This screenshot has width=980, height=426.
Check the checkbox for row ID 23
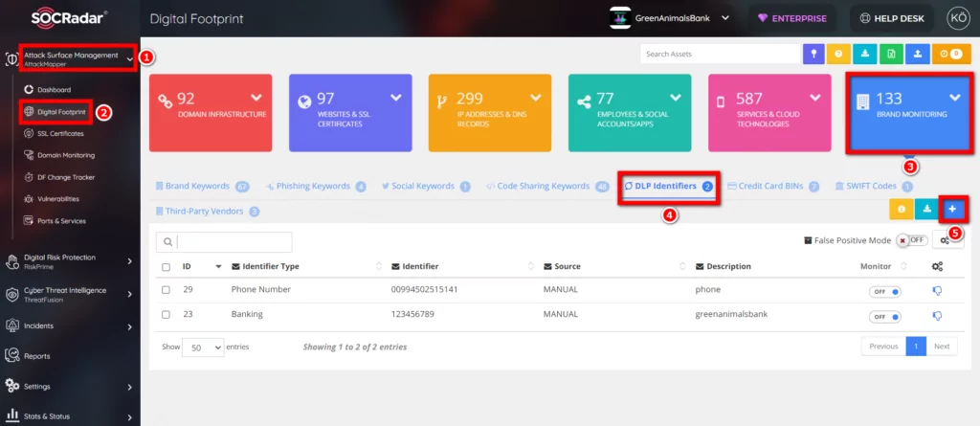coord(166,315)
